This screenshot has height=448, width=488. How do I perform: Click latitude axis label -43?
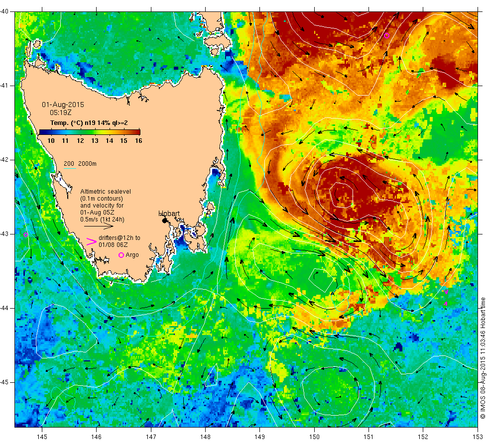point(4,234)
